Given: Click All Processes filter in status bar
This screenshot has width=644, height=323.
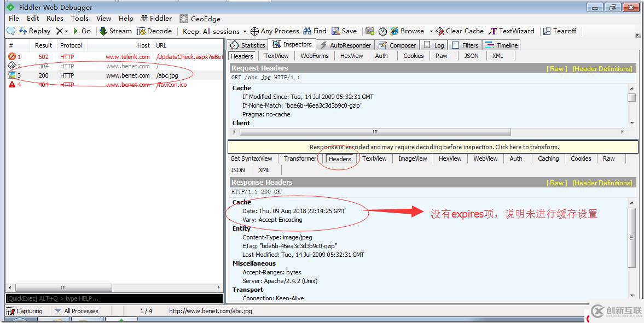Looking at the screenshot, I should 77,311.
